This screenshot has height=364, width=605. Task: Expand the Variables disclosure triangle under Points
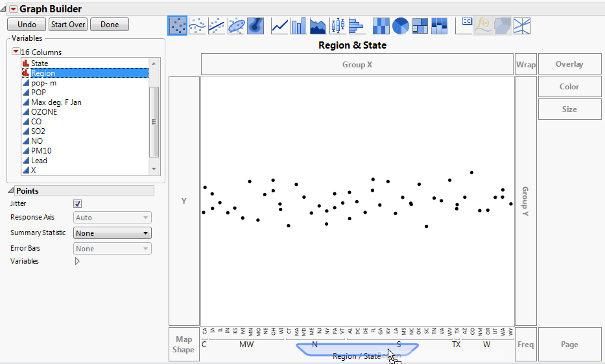point(77,262)
